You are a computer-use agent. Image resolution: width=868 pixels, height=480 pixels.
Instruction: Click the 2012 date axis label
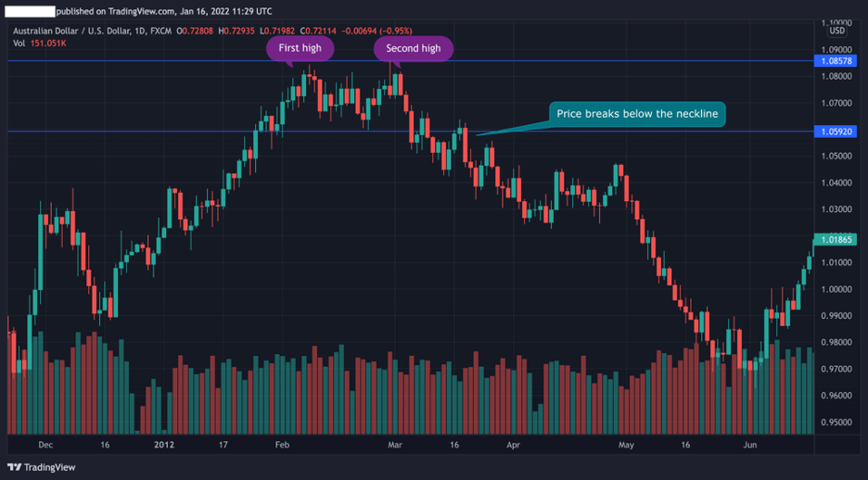tap(164, 445)
